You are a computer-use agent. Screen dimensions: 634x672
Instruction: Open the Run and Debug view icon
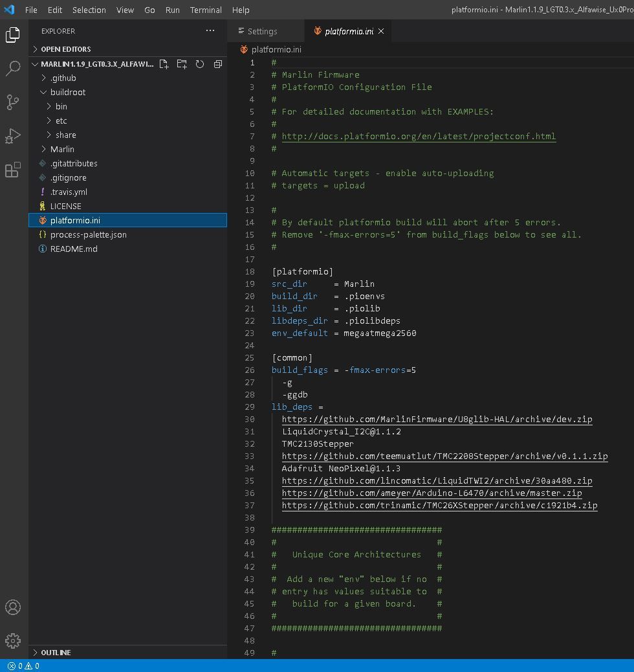(13, 136)
